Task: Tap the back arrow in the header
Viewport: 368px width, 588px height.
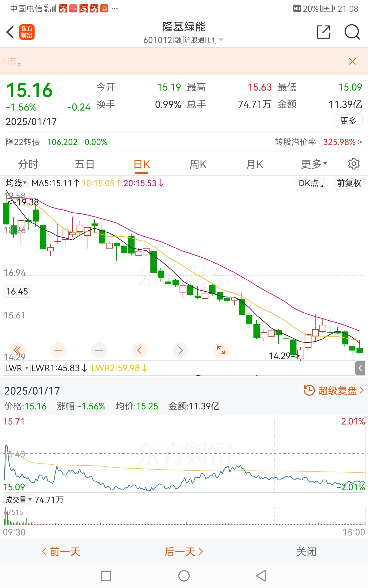Action: tap(10, 32)
